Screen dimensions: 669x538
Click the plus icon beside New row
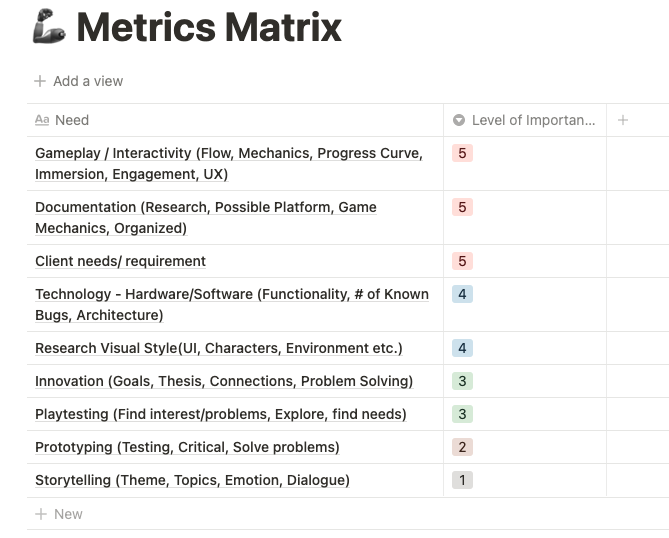pos(41,514)
